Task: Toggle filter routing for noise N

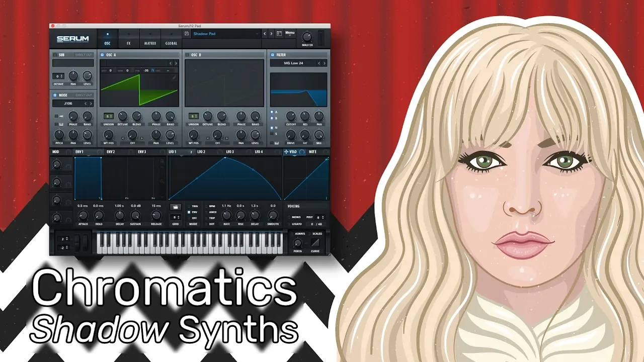Action: point(272,128)
